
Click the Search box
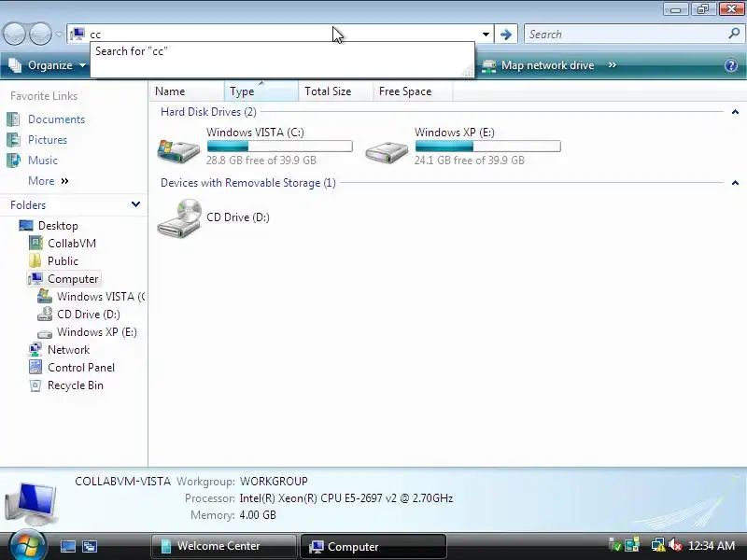click(626, 35)
